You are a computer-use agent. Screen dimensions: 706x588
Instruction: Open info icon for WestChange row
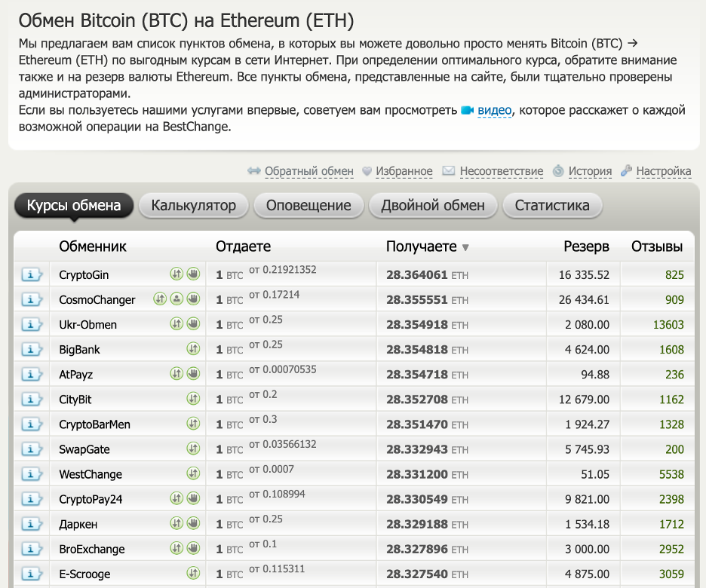[32, 474]
